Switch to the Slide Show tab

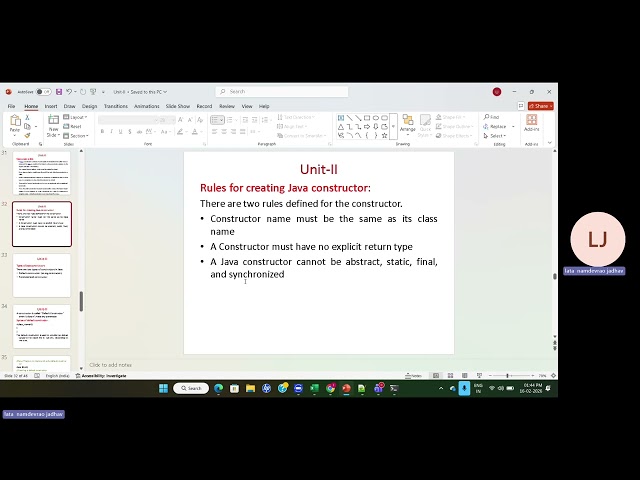tap(177, 106)
